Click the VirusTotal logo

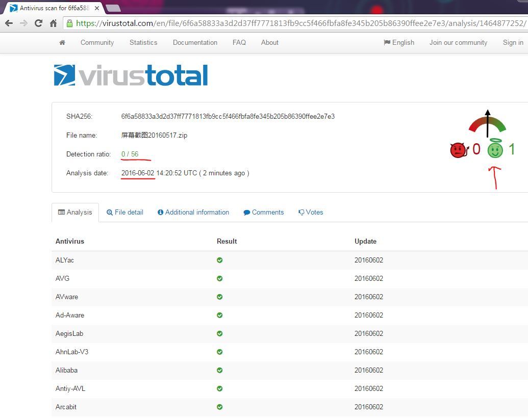click(x=131, y=75)
